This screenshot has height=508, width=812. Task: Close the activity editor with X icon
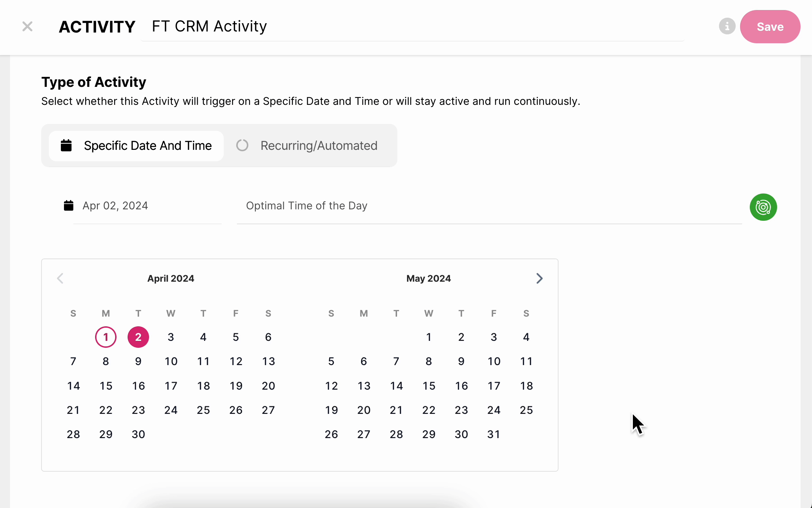(27, 27)
